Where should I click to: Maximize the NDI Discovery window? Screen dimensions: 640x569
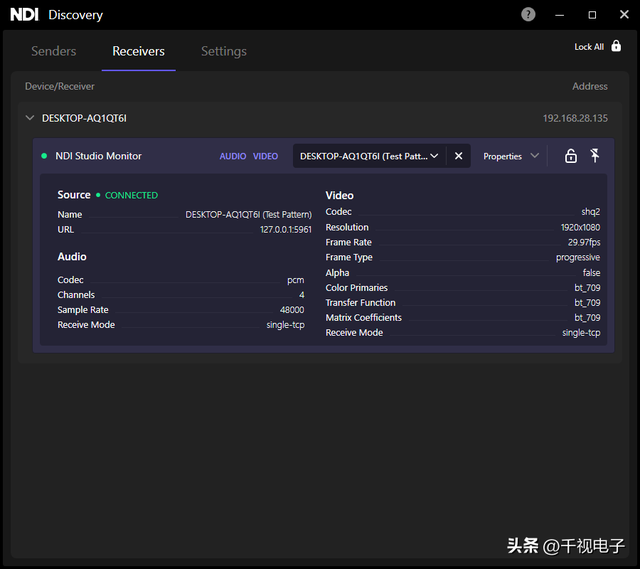[592, 15]
